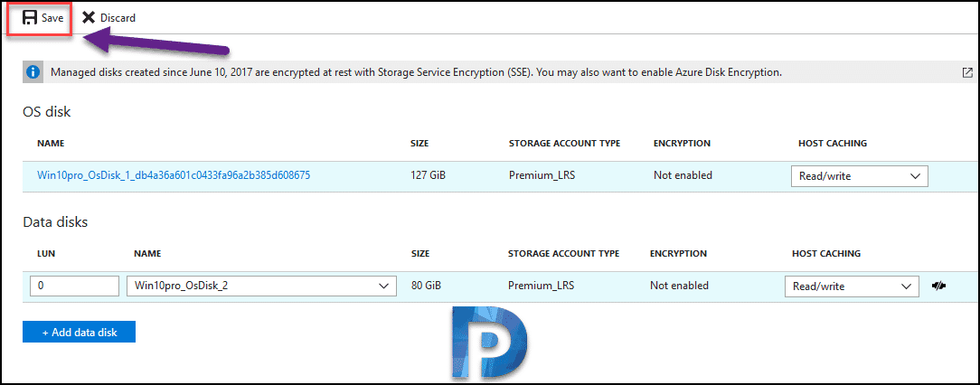Open data disk Host Caching dropdown
The image size is (980, 385).
click(x=852, y=286)
